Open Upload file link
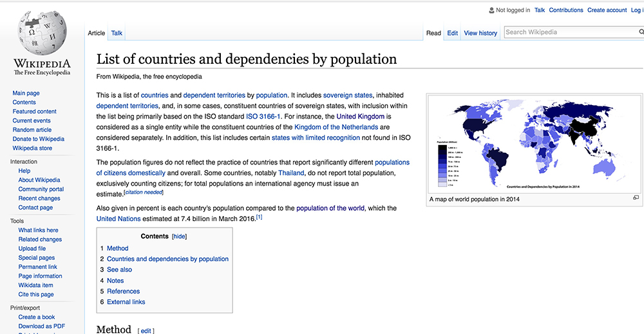The height and width of the screenshot is (334, 644). [32, 248]
